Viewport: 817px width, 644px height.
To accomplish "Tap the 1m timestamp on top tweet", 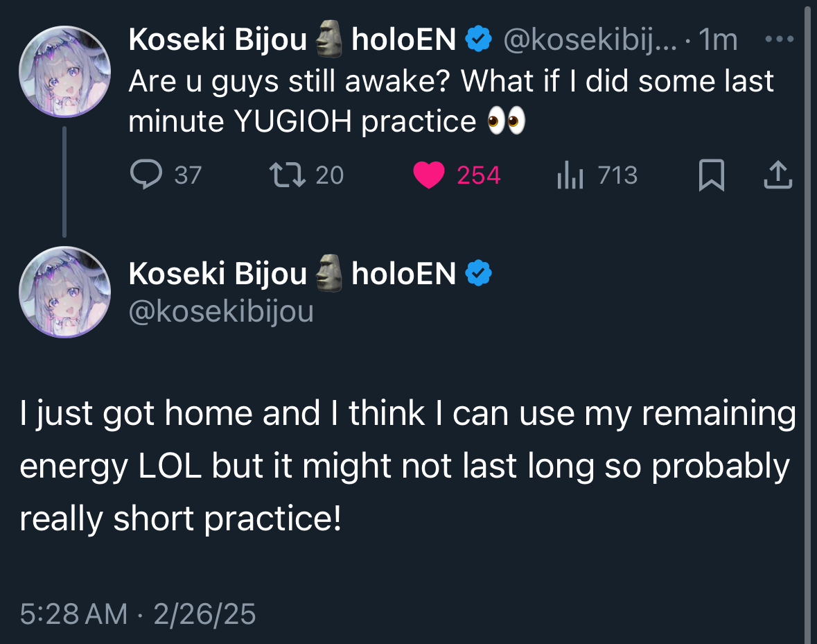I will pyautogui.click(x=717, y=41).
